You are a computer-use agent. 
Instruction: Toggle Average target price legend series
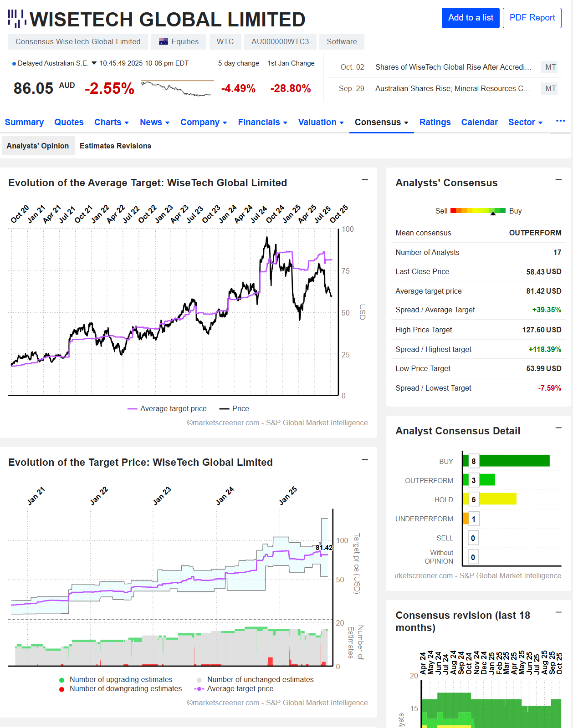[167, 408]
